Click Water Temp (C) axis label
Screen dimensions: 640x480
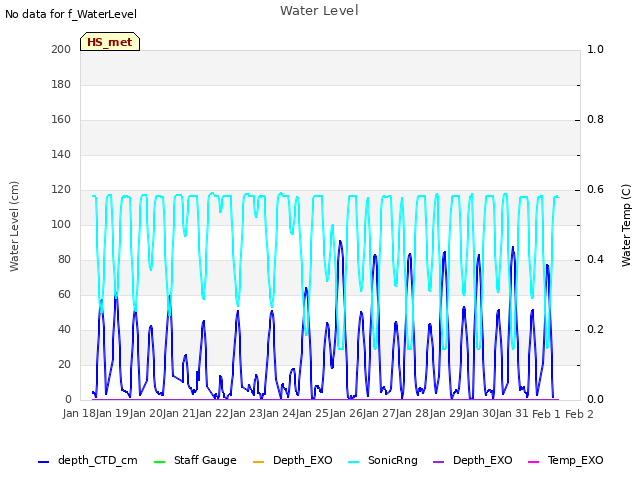click(626, 225)
